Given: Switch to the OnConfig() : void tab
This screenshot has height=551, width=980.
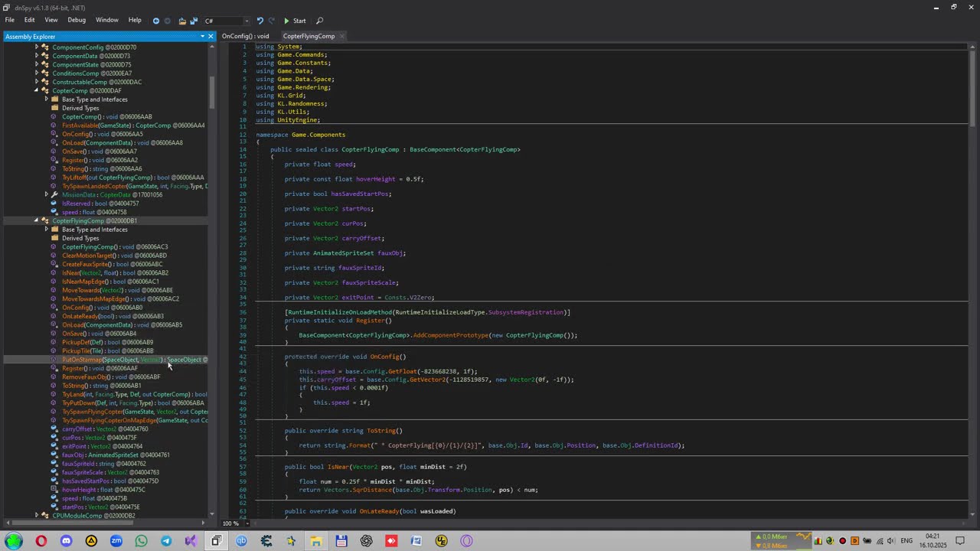Looking at the screenshot, I should [246, 36].
